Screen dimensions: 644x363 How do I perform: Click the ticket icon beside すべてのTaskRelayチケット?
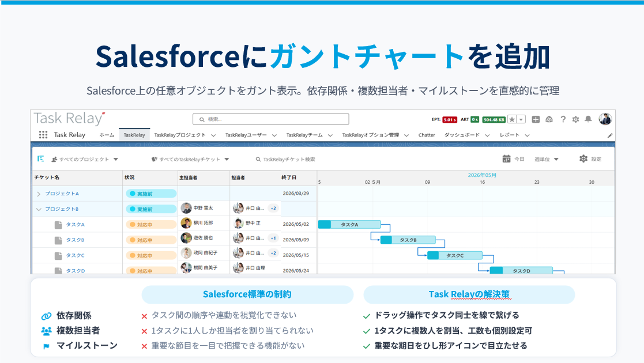click(155, 160)
